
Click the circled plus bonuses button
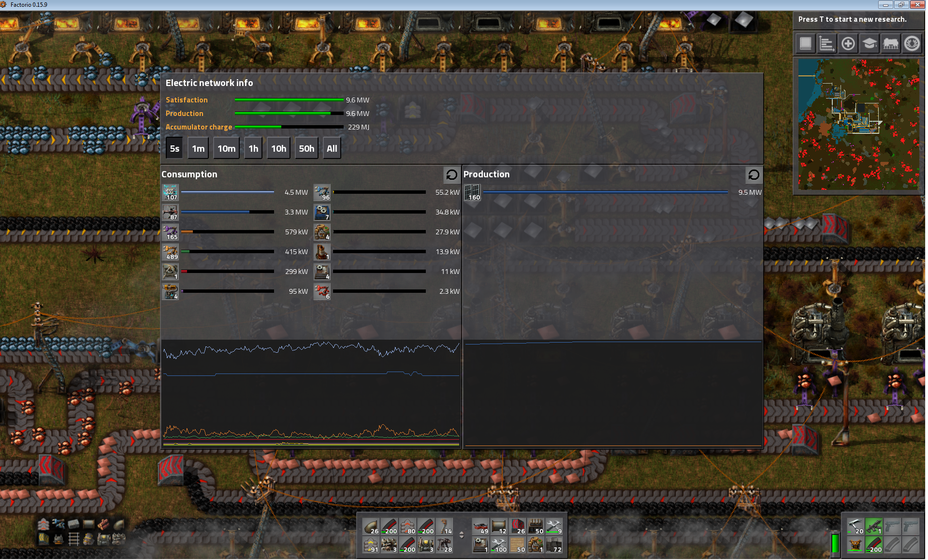click(848, 43)
